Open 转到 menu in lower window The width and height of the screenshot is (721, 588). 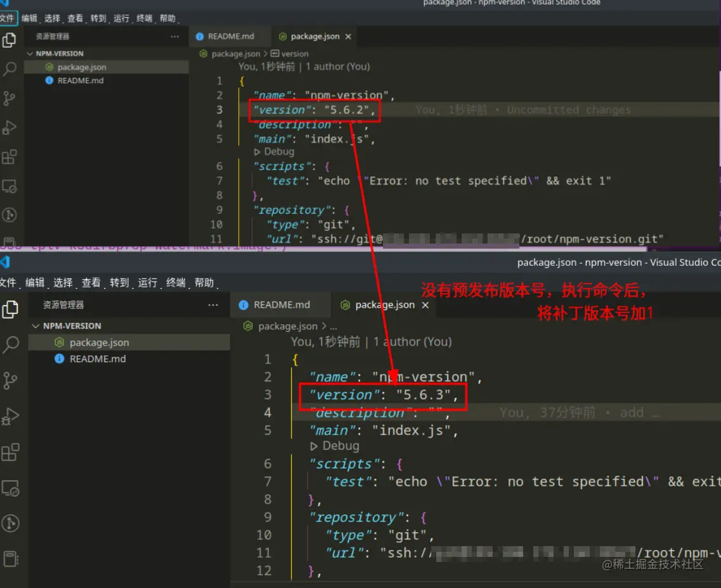pos(120,282)
